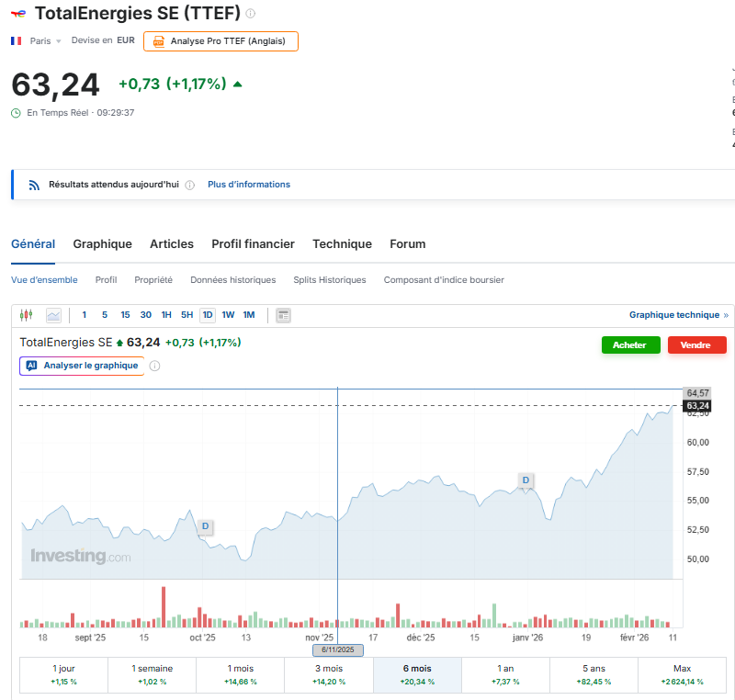
Task: Click info icon beside Résultats attendus aujourd'hui
Action: coord(189,185)
